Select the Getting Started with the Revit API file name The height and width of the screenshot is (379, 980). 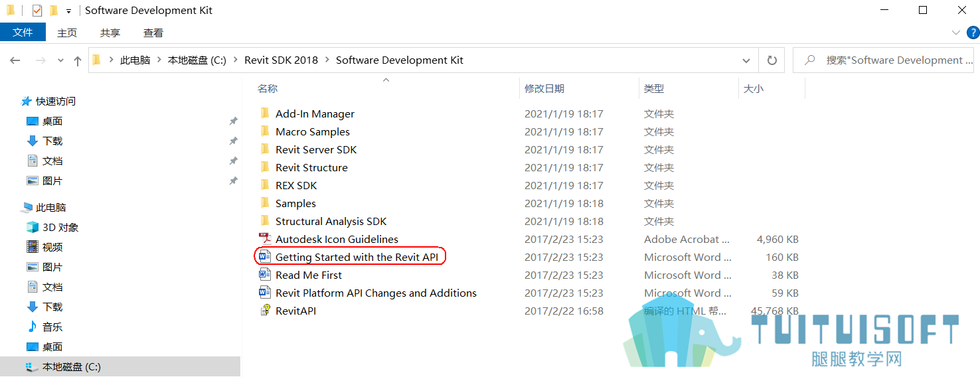(357, 258)
